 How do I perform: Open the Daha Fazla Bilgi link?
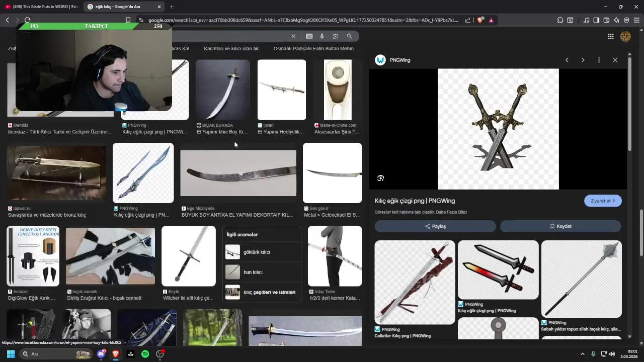(451, 212)
